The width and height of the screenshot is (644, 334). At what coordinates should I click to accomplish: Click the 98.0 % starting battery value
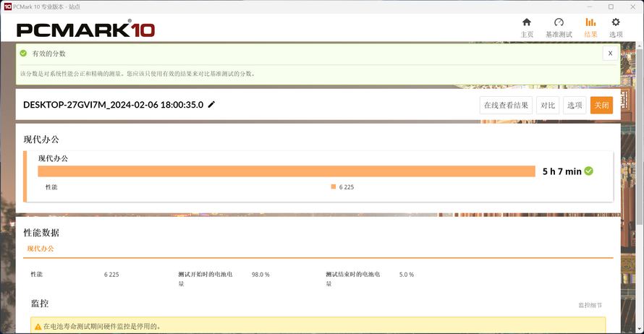pyautogui.click(x=260, y=275)
